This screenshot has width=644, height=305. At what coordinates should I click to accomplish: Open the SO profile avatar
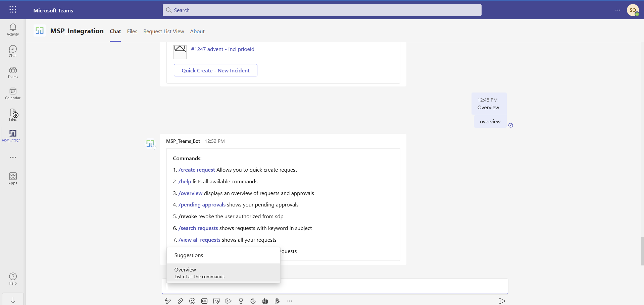click(633, 10)
